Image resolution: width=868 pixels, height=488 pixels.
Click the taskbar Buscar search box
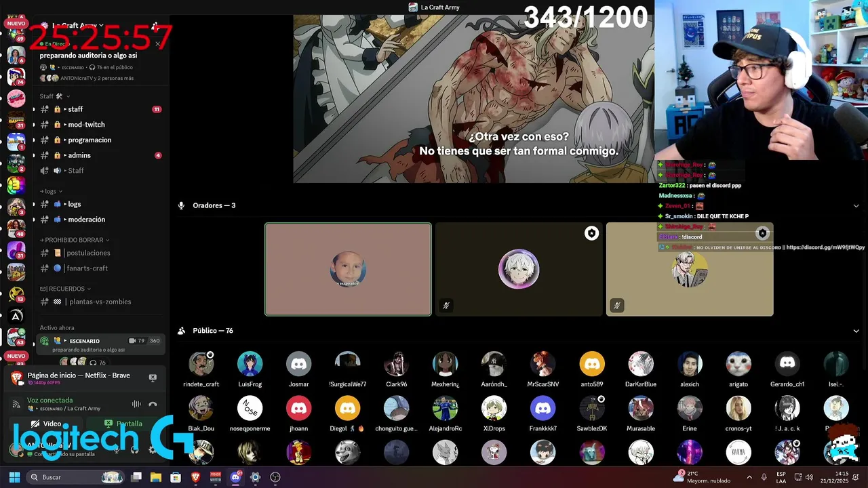tap(76, 477)
